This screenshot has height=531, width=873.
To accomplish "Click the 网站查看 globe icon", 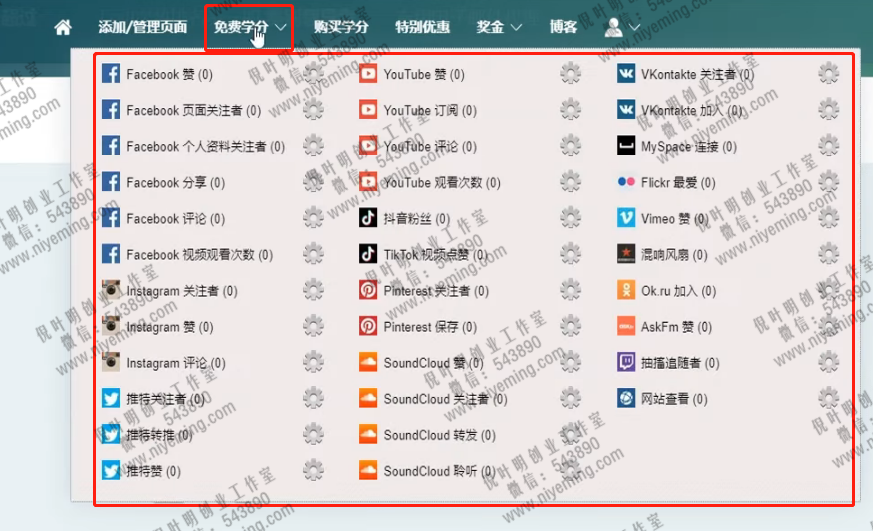I will point(626,399).
